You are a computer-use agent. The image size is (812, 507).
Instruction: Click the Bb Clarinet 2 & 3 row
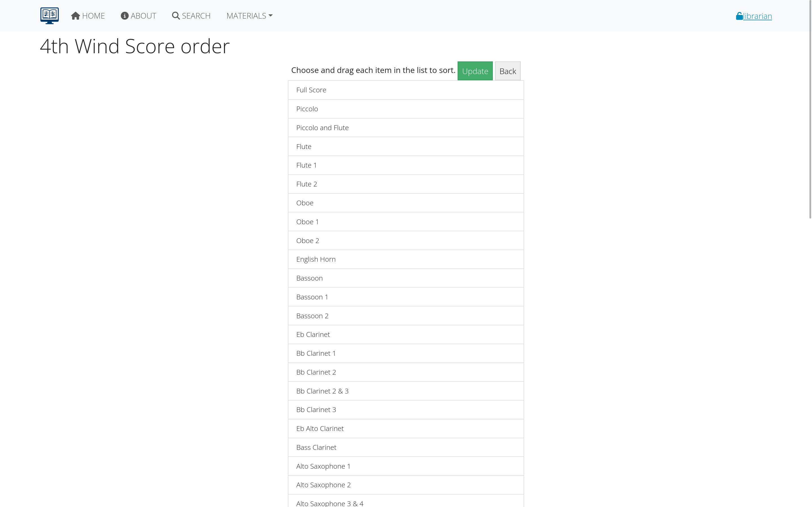(405, 391)
